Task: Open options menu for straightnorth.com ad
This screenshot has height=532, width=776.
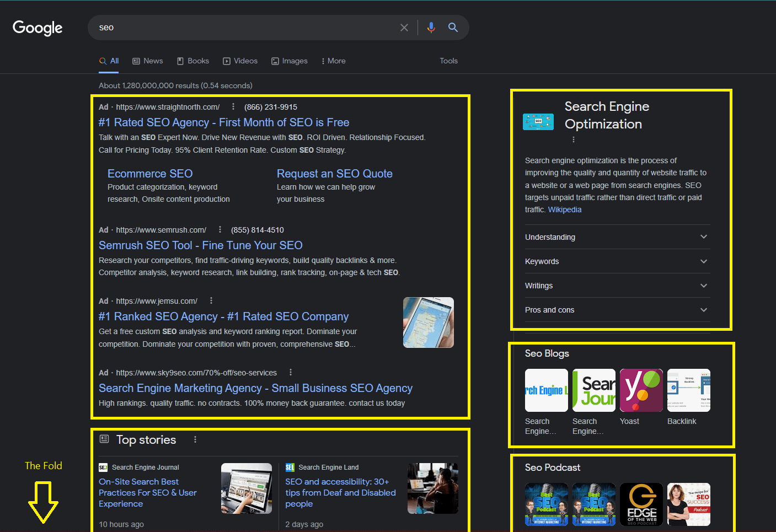Action: click(233, 106)
